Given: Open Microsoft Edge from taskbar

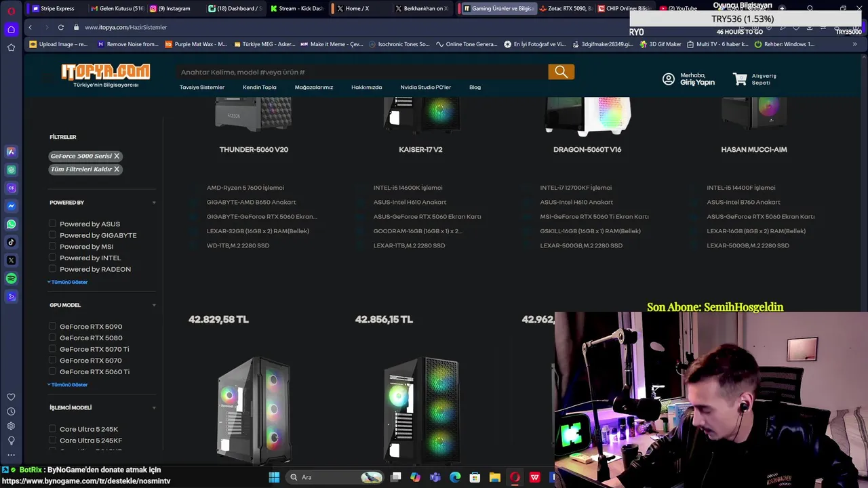Looking at the screenshot, I should pyautogui.click(x=455, y=477).
